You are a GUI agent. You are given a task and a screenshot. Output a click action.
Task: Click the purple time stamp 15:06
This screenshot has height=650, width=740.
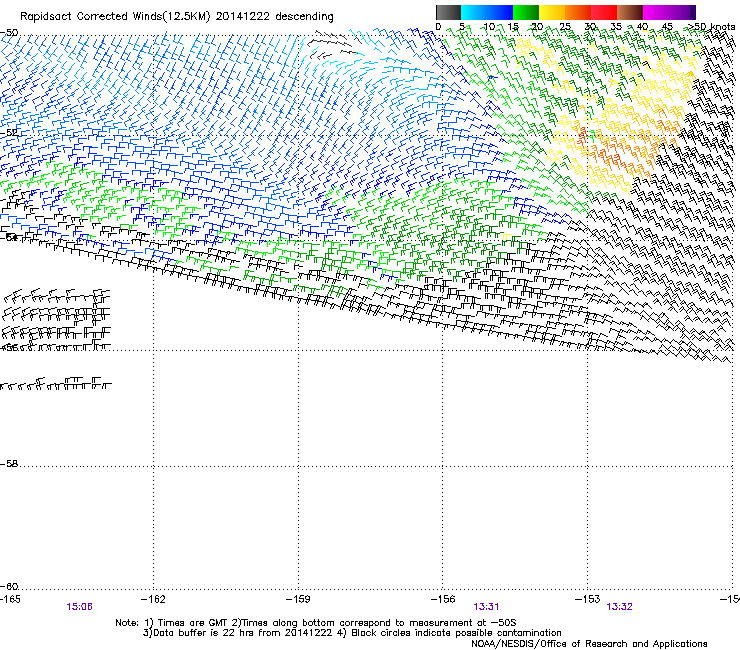79,607
